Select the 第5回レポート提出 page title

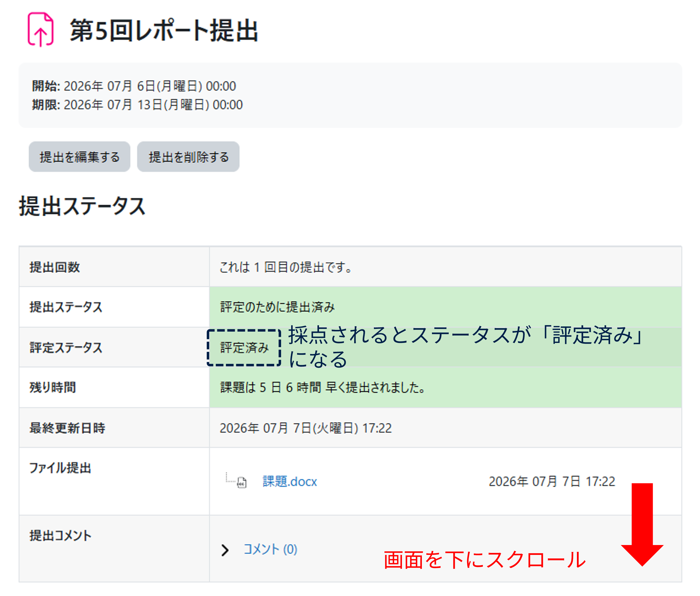pos(164,31)
